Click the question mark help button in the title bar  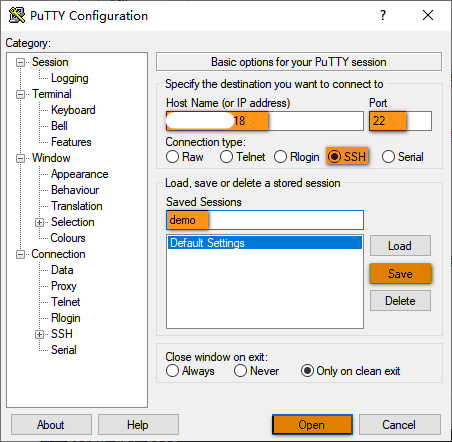tap(383, 15)
